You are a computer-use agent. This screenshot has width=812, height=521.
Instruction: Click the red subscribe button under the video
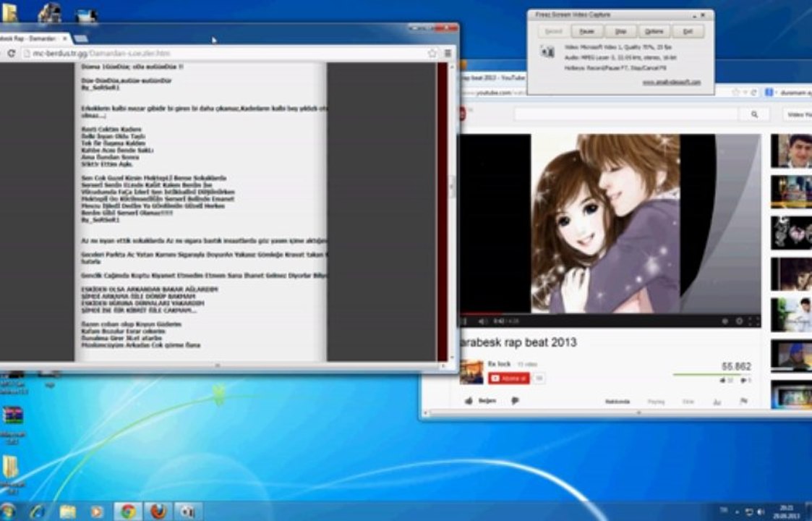click(x=509, y=378)
